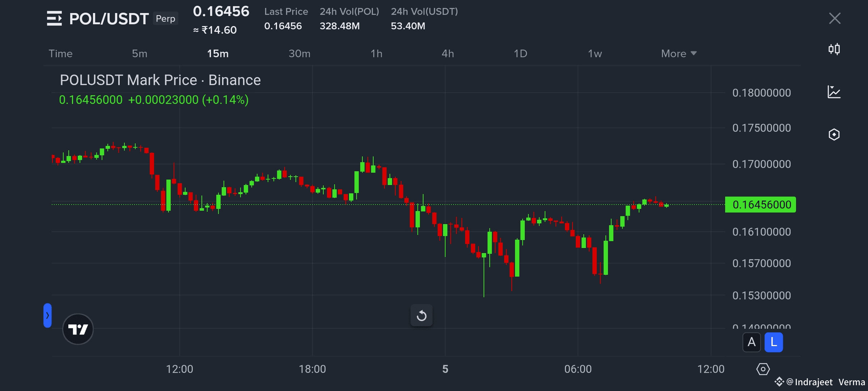Image resolution: width=868 pixels, height=391 pixels.
Task: Select the 1D interval
Action: click(x=520, y=54)
